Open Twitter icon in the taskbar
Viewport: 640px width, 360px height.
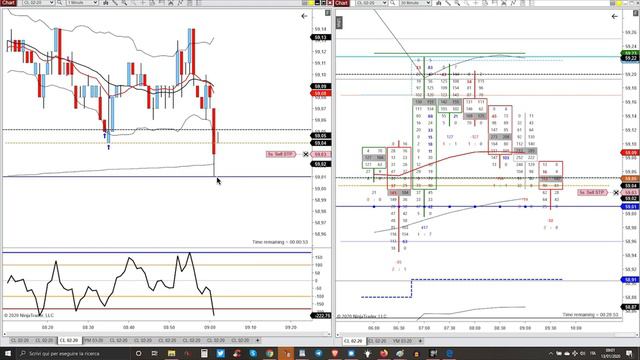(x=220, y=353)
